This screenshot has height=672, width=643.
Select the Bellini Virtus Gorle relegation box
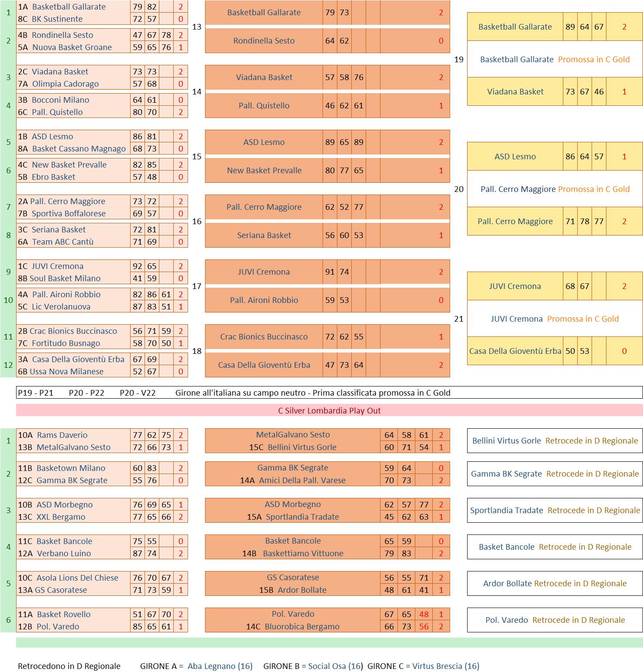(555, 440)
